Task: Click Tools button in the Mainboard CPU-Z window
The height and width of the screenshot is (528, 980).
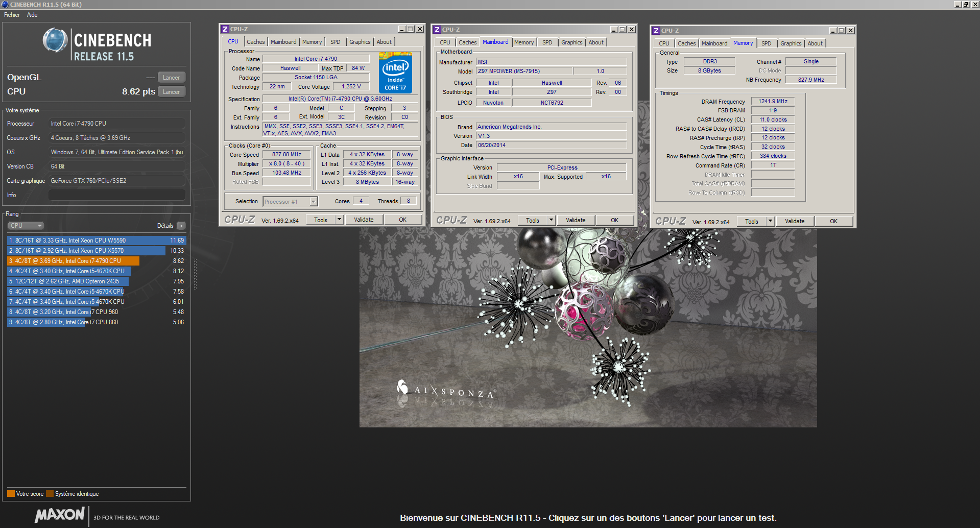Action: [x=533, y=220]
